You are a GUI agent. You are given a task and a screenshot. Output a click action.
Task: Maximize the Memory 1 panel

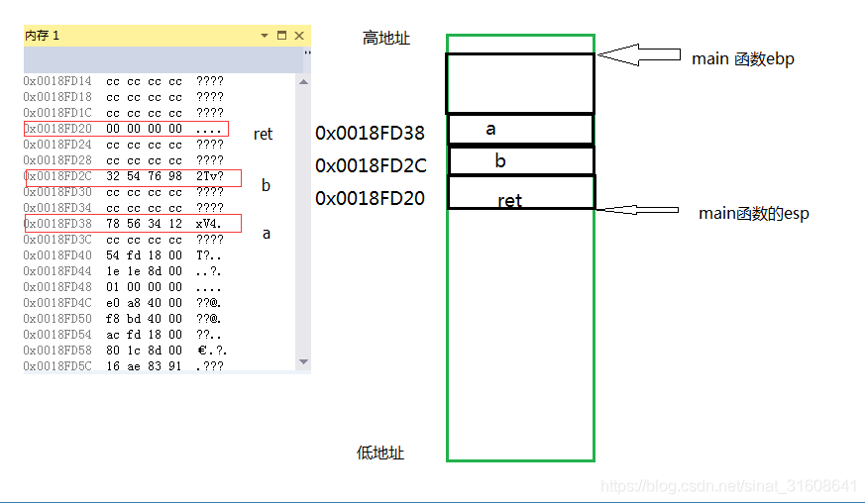282,36
